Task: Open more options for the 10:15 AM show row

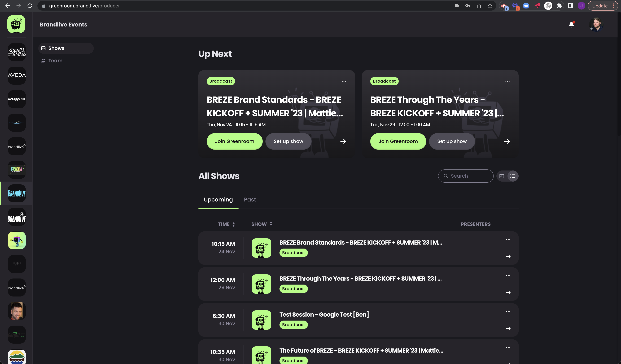Action: [508, 240]
